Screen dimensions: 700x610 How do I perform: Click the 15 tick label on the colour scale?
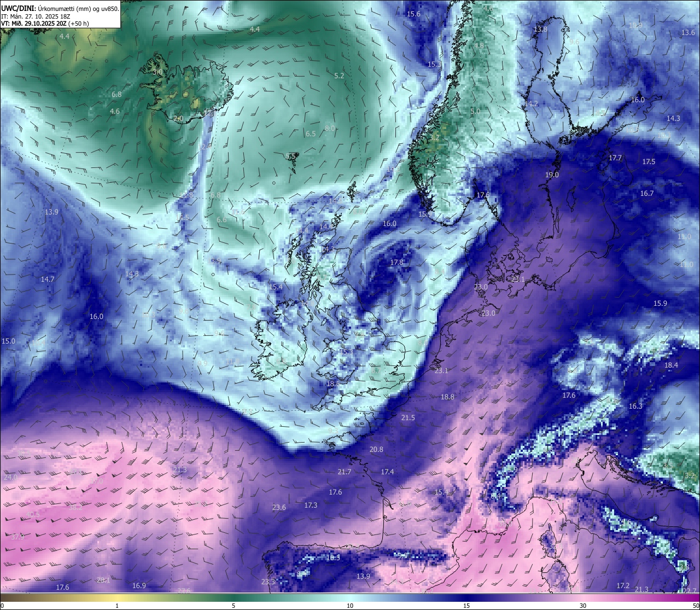pos(466,606)
